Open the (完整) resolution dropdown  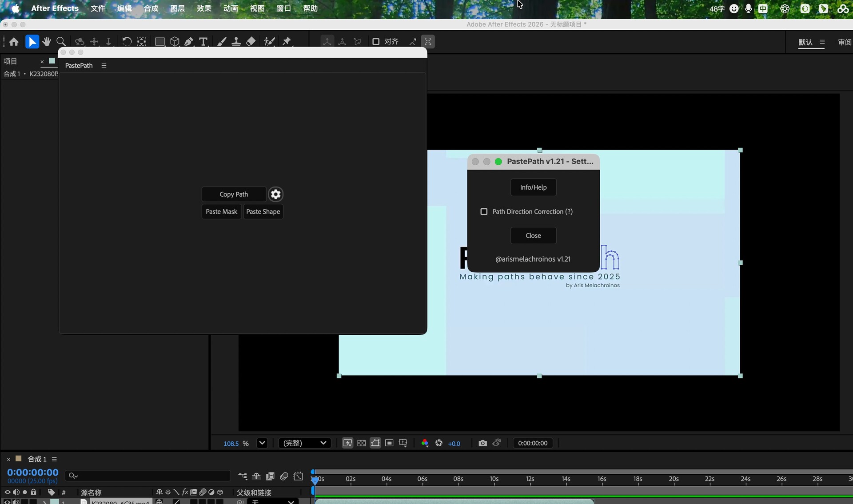click(305, 443)
